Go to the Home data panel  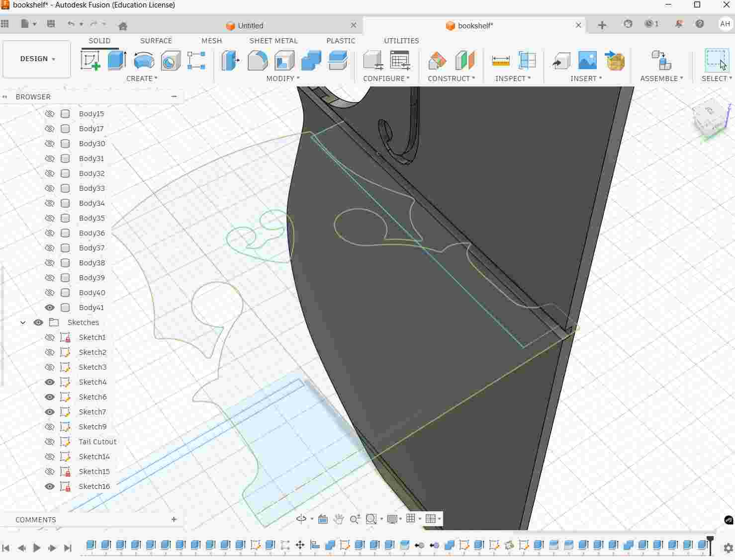(123, 25)
